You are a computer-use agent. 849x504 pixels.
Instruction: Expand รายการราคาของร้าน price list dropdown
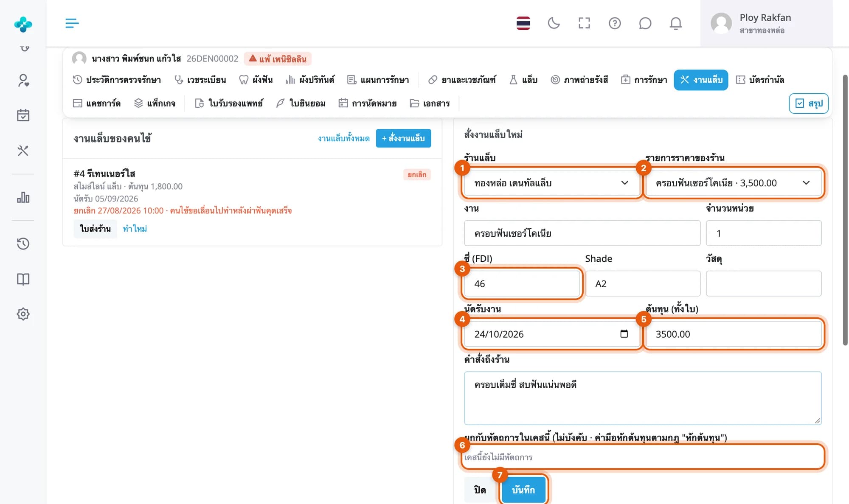pyautogui.click(x=734, y=183)
